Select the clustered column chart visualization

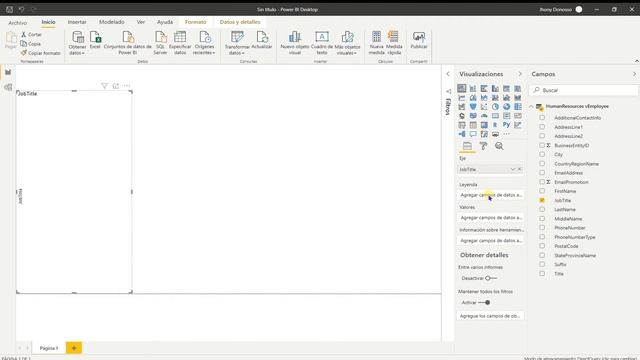495,88
